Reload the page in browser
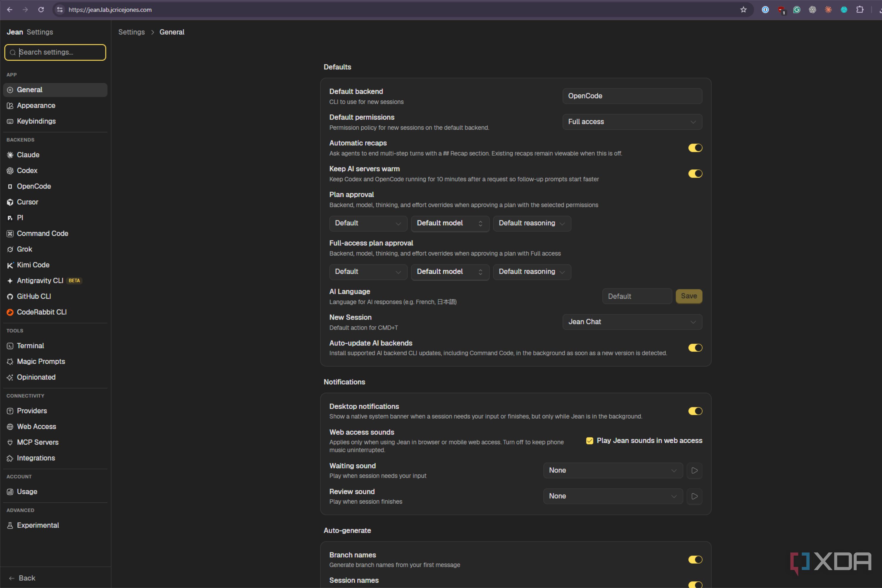 coord(41,10)
